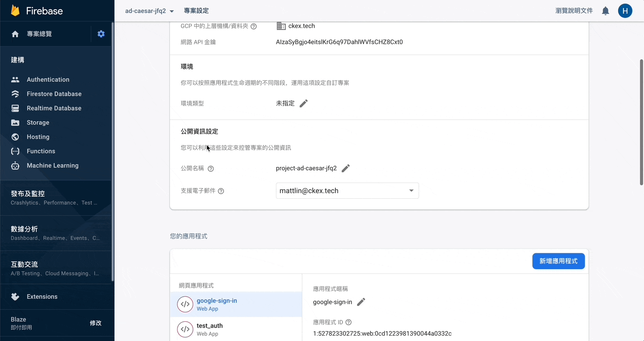Edit the 環境類型 value with pencil icon
The image size is (644, 341).
pos(304,103)
